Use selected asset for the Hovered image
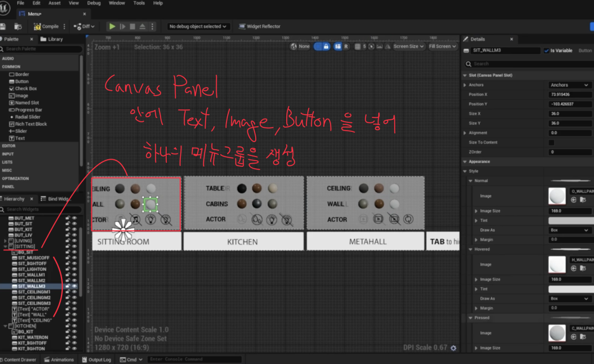 pyautogui.click(x=574, y=268)
